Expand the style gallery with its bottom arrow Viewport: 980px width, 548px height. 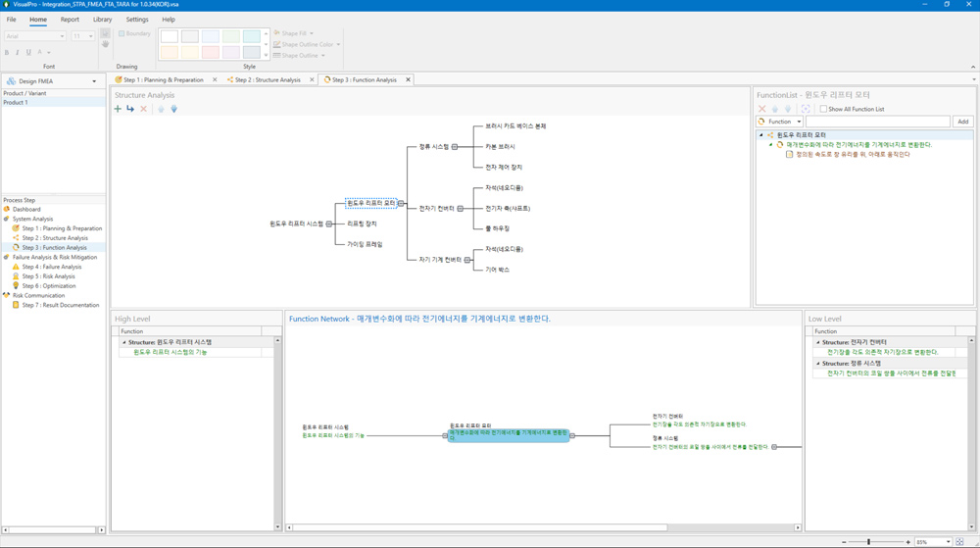[266, 56]
